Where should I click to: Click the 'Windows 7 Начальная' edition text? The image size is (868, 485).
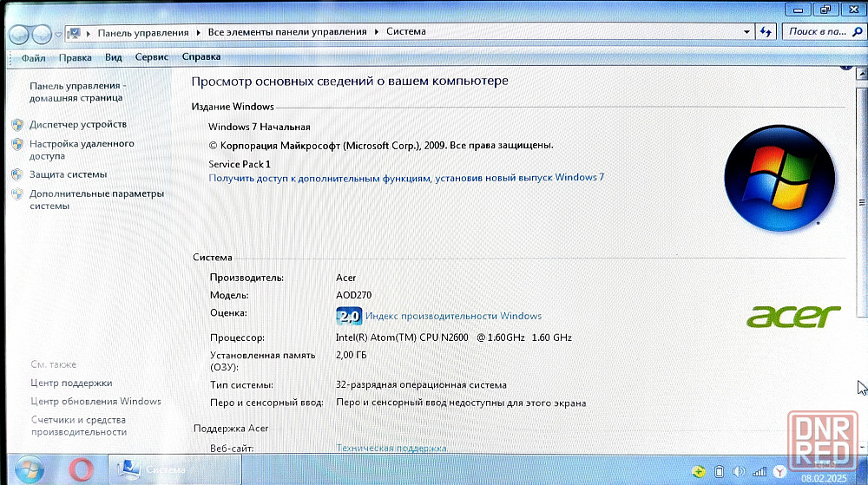[x=259, y=127]
